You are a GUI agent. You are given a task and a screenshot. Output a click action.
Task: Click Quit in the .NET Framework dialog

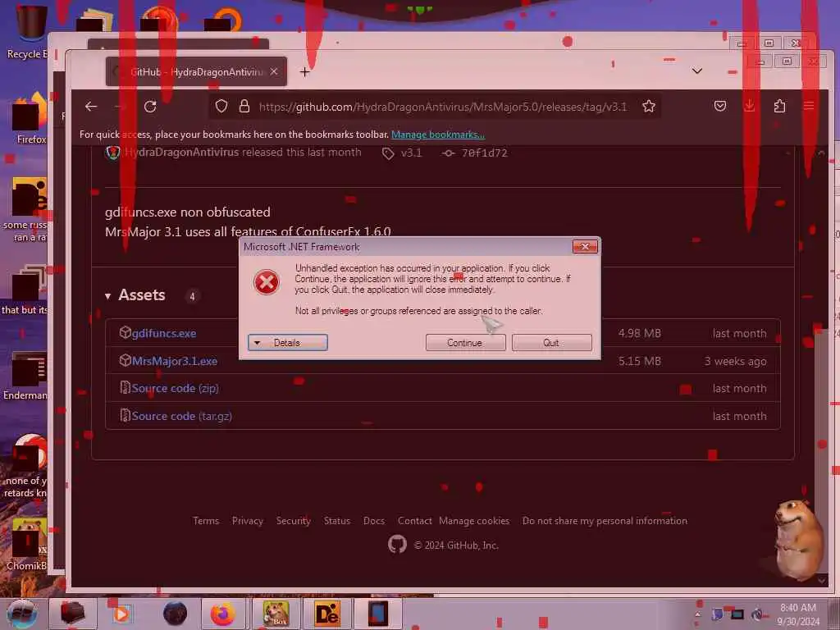(x=552, y=343)
